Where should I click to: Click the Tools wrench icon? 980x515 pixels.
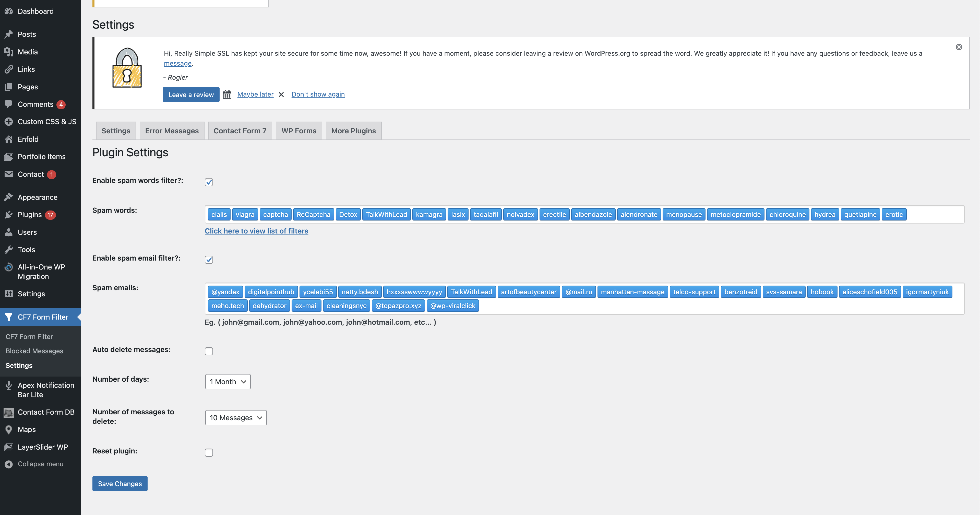(9, 250)
